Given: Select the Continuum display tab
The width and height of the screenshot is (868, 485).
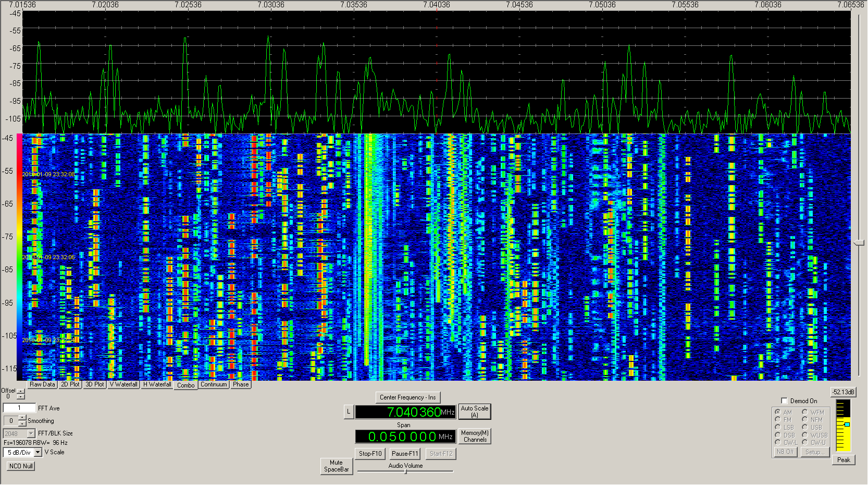Looking at the screenshot, I should [214, 385].
